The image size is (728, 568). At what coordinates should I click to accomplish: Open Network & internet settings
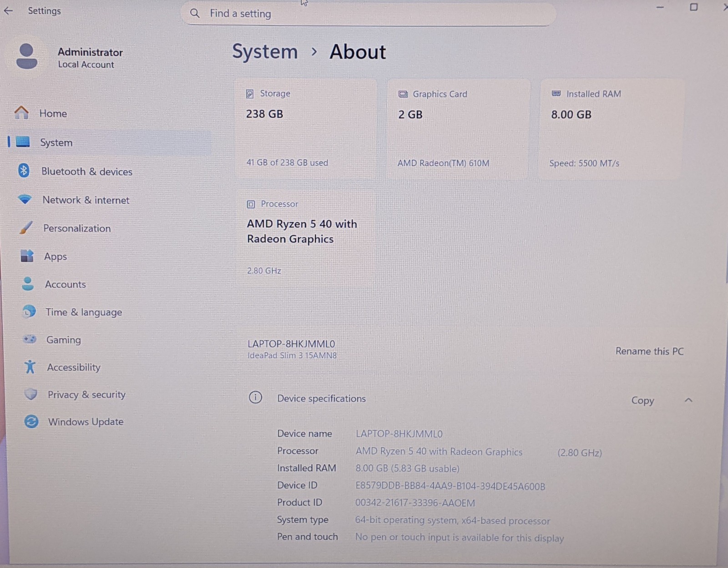[86, 200]
